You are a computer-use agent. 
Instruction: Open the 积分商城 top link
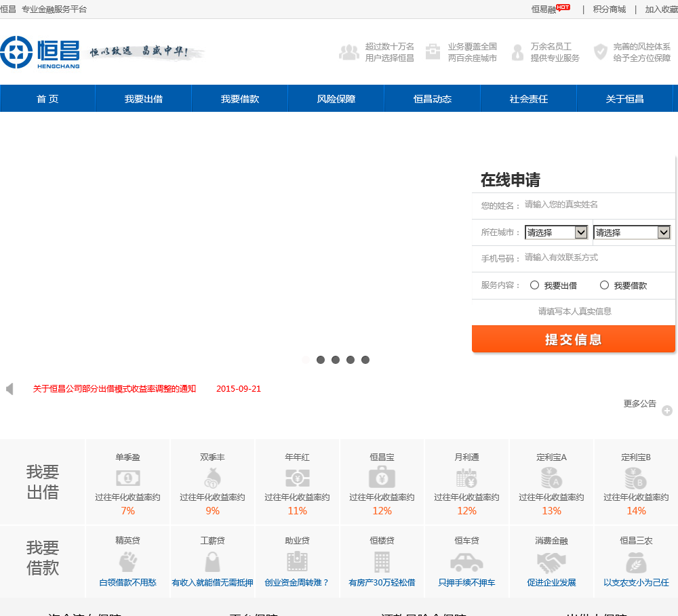coord(610,9)
